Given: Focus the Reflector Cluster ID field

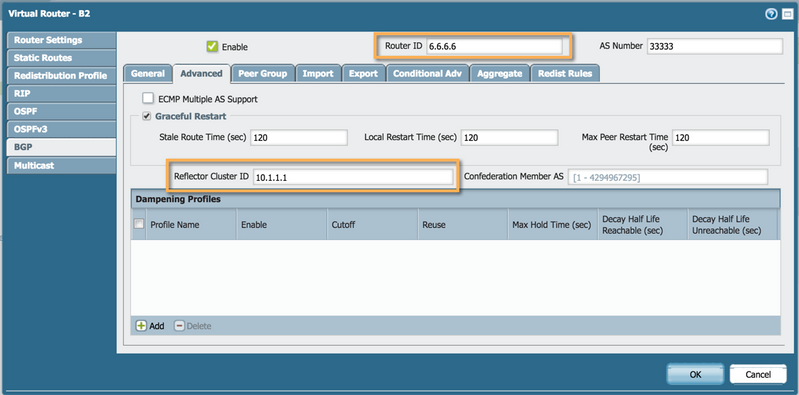Looking at the screenshot, I should tap(353, 177).
